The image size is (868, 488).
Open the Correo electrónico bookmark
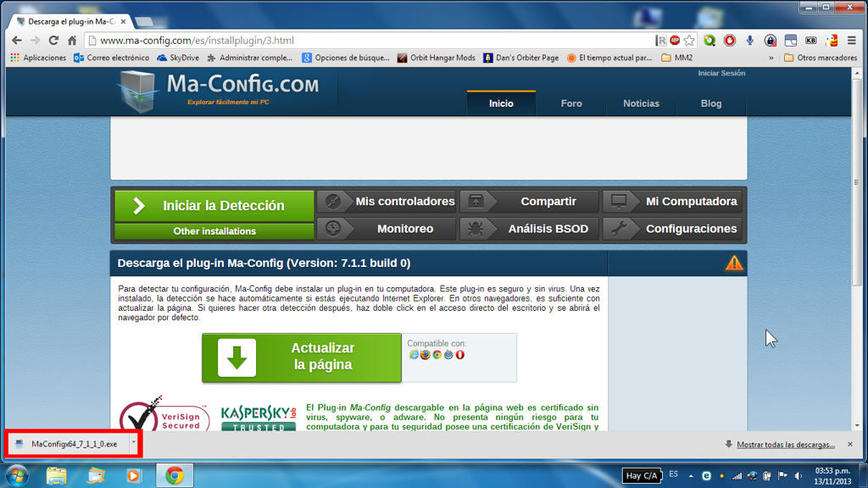111,58
